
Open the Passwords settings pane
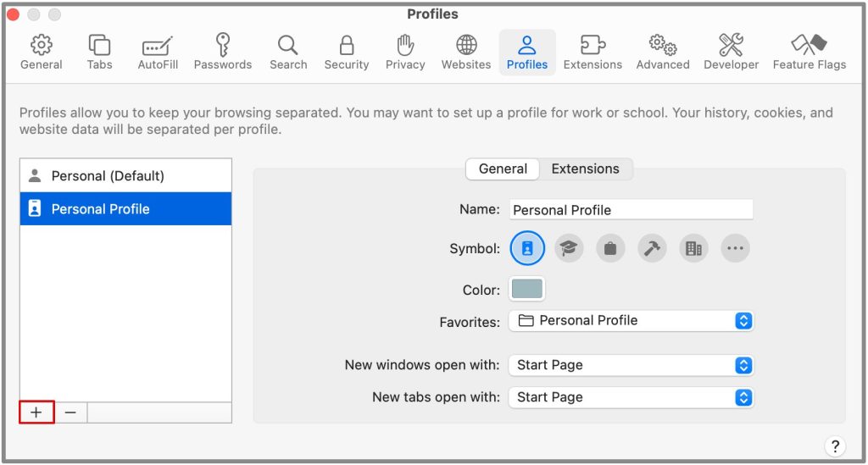[x=222, y=53]
